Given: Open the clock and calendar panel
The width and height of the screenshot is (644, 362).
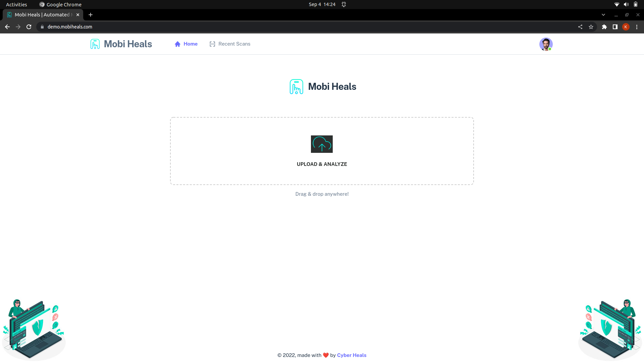Looking at the screenshot, I should (322, 4).
